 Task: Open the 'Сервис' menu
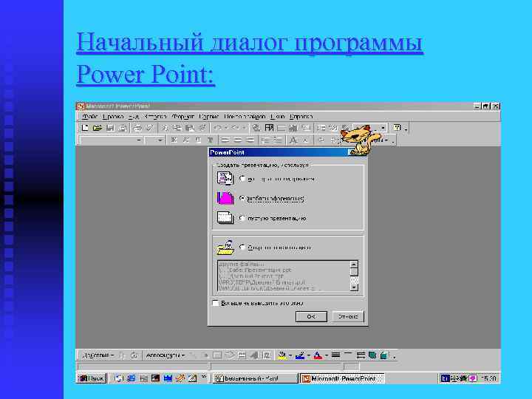click(209, 117)
